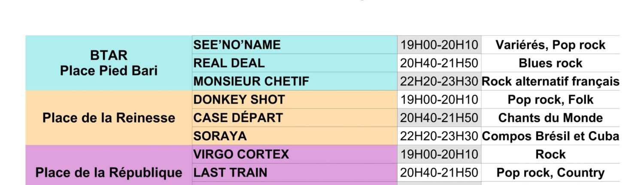
Task: Click the Pop rock, Country genre cell
Action: pyautogui.click(x=550, y=173)
